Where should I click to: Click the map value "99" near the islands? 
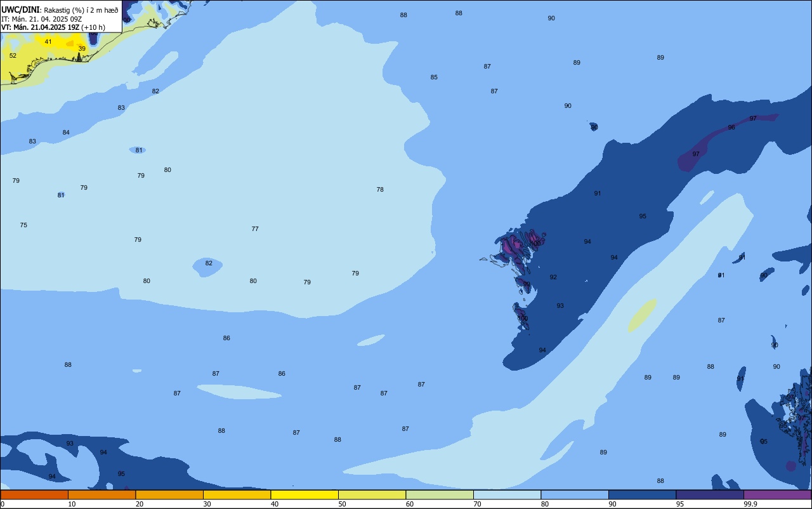[x=527, y=284]
